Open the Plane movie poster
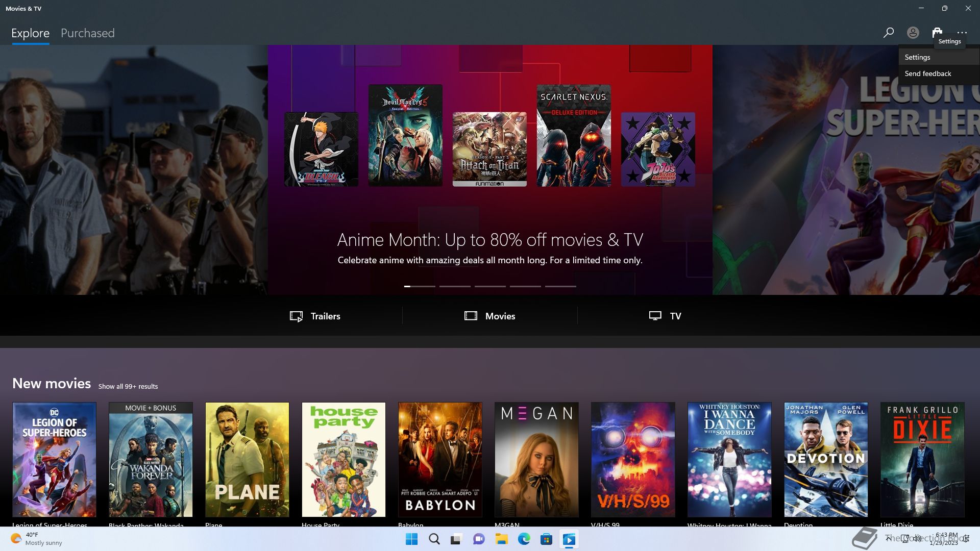980x551 pixels. click(247, 459)
